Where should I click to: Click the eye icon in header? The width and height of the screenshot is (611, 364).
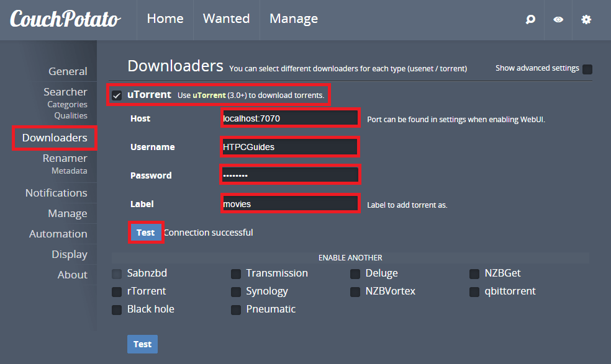[x=558, y=19]
